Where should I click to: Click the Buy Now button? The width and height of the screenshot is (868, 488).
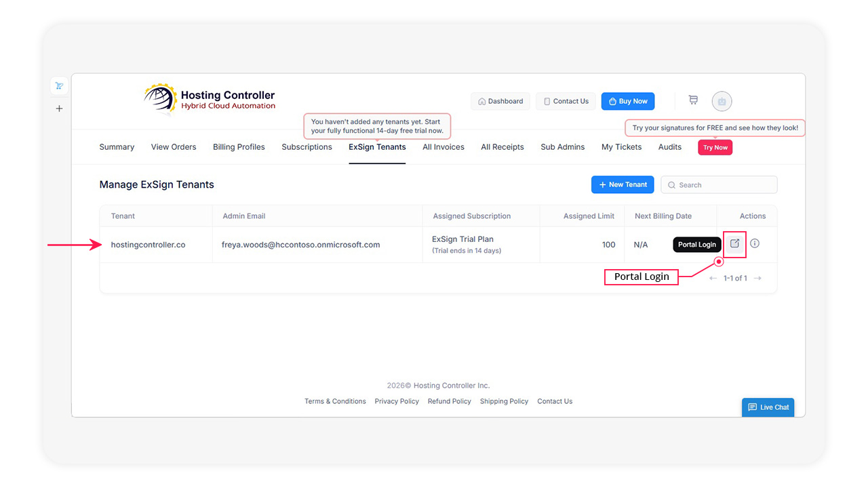tap(627, 102)
